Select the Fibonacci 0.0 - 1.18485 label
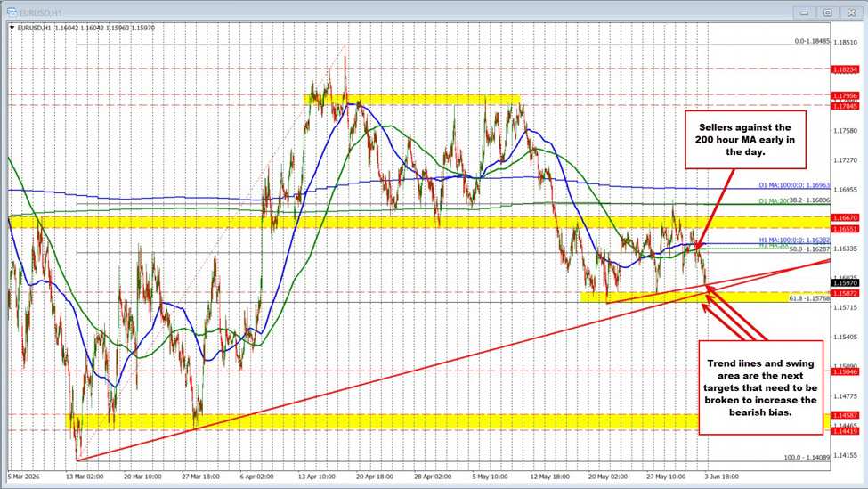Screen dimensions: 868x489 [812, 41]
